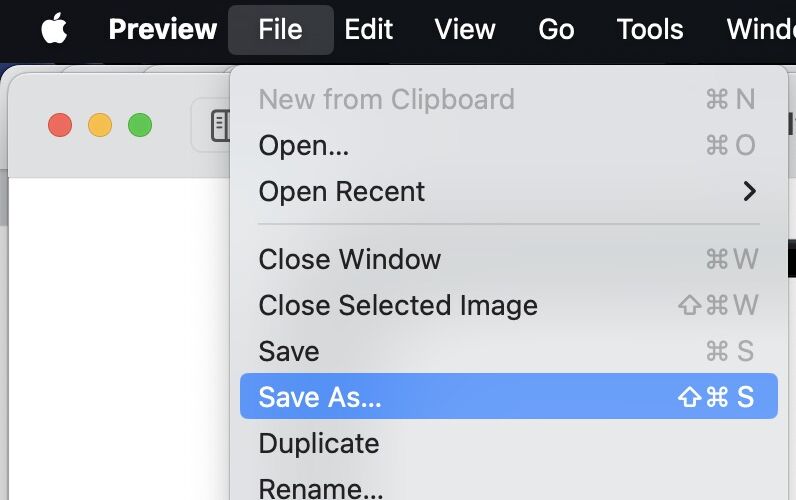Open the Tools menu
Image resolution: width=796 pixels, height=500 pixels.
(x=650, y=29)
